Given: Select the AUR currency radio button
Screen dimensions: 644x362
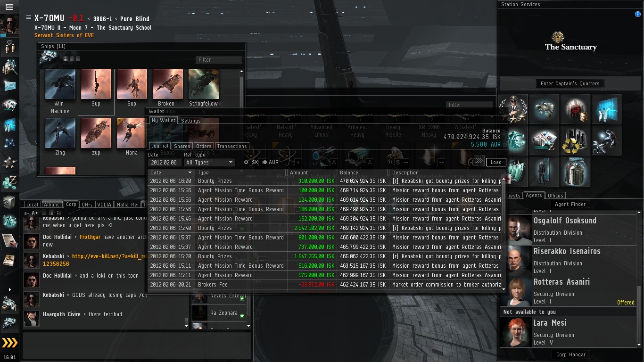Looking at the screenshot, I should 264,162.
